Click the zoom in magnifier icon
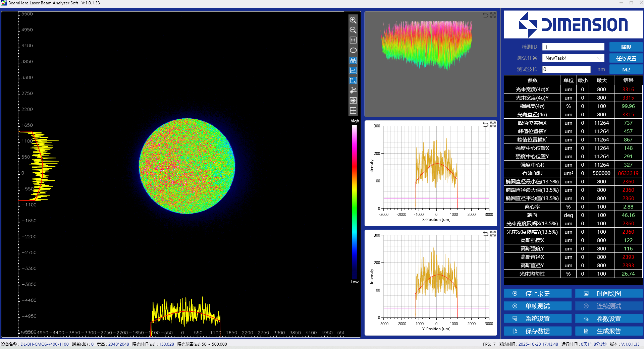 tap(353, 20)
